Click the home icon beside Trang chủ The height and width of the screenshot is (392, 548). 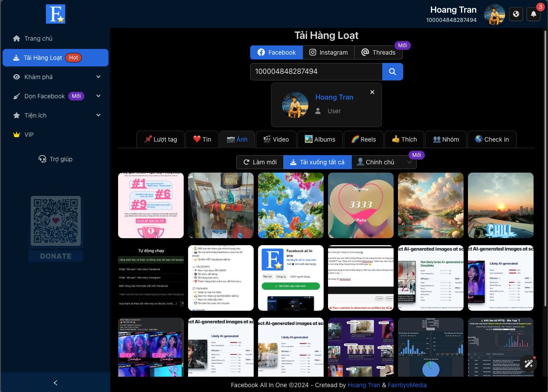[17, 38]
